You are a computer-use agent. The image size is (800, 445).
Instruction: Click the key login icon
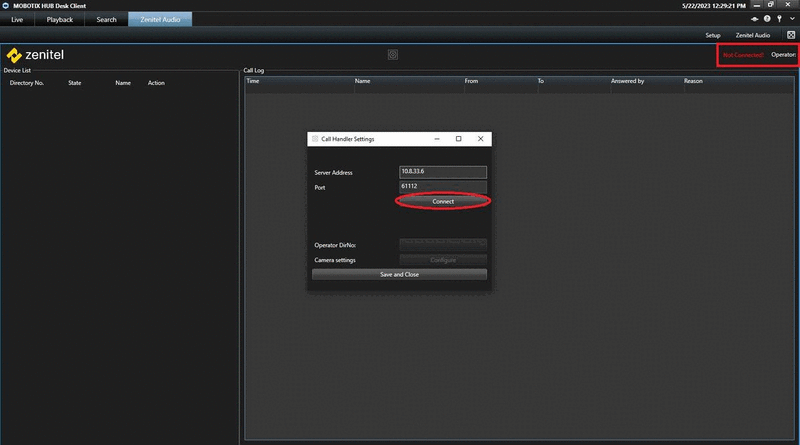point(779,19)
